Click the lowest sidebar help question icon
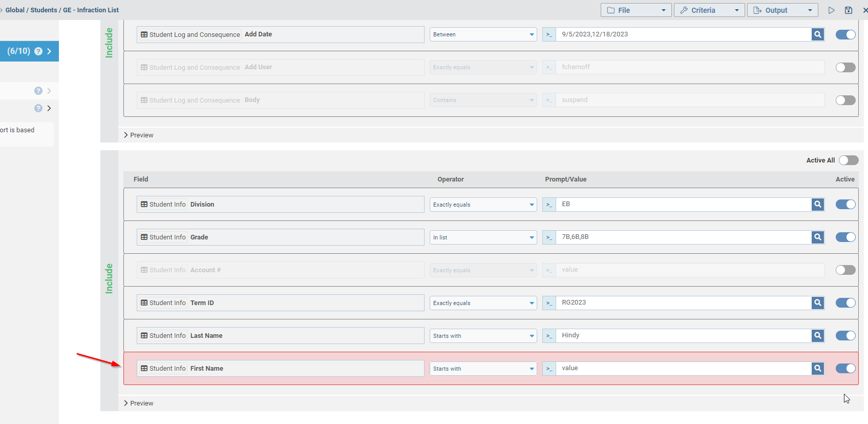The width and height of the screenshot is (868, 424). (38, 108)
